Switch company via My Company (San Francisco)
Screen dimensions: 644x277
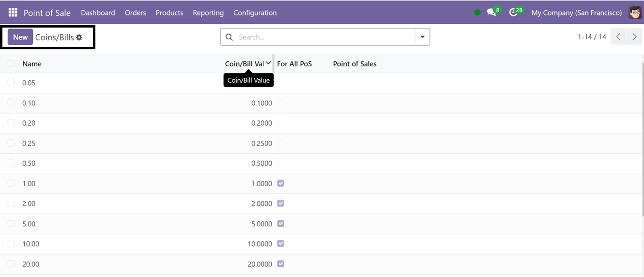click(x=576, y=13)
